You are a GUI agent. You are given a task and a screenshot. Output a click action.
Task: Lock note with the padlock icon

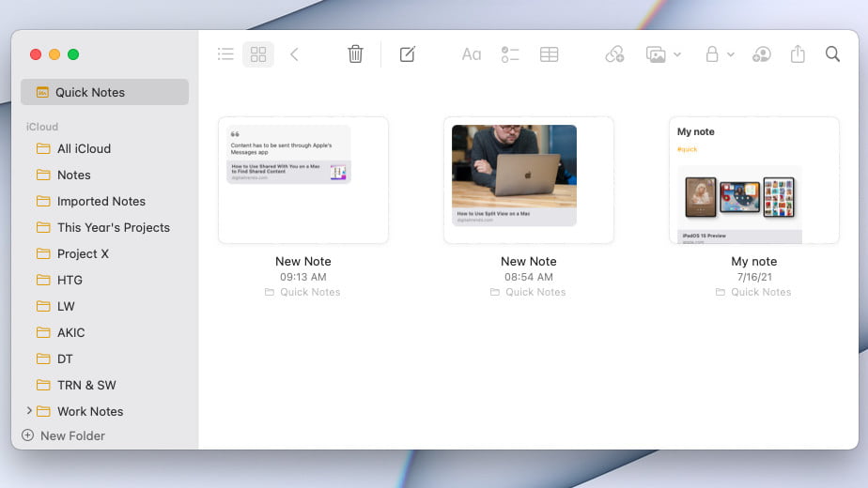[712, 54]
